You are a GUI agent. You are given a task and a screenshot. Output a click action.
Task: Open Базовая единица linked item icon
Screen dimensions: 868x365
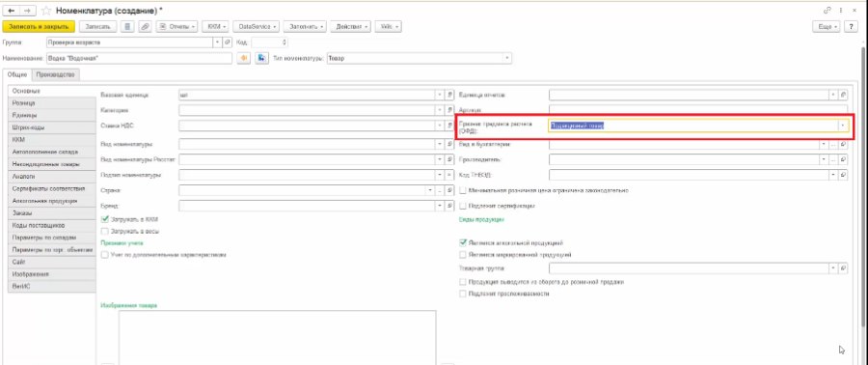coord(450,96)
